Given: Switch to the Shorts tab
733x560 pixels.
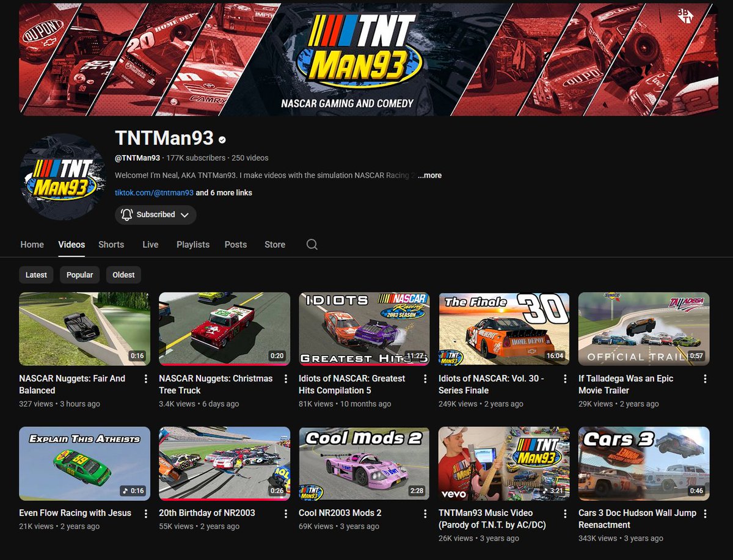Looking at the screenshot, I should (x=111, y=244).
